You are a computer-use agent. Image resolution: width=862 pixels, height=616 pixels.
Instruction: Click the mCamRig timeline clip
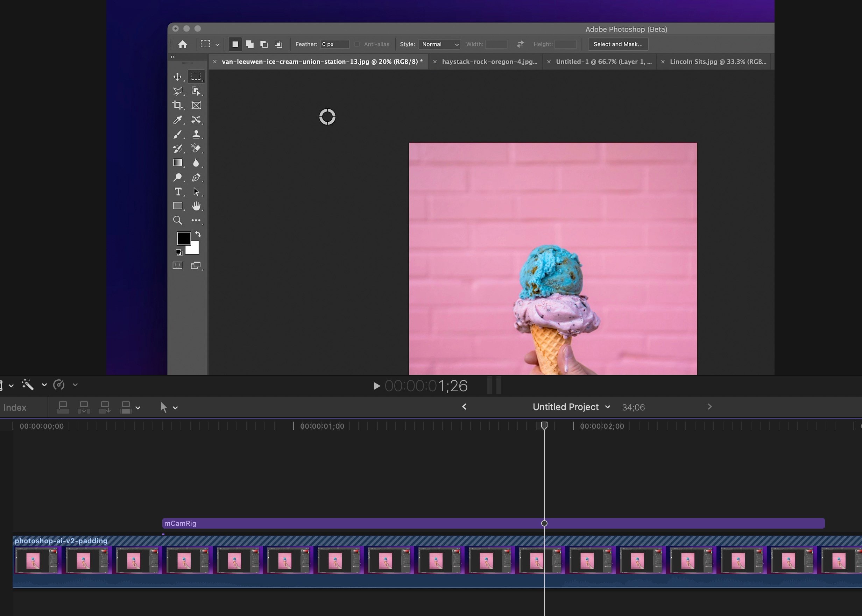494,523
